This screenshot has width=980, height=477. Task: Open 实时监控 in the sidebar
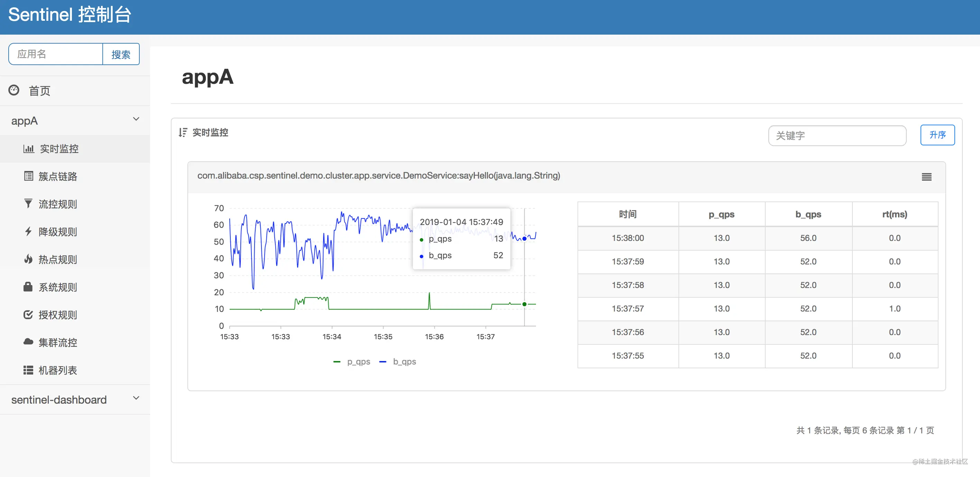tap(75, 149)
